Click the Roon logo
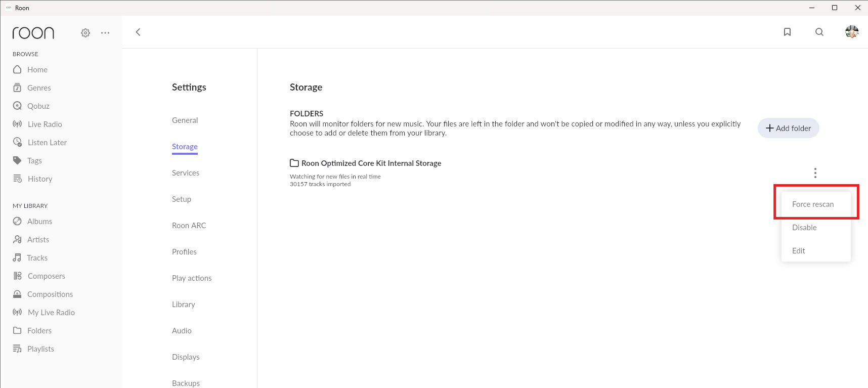Image resolution: width=868 pixels, height=388 pixels. pyautogui.click(x=33, y=33)
